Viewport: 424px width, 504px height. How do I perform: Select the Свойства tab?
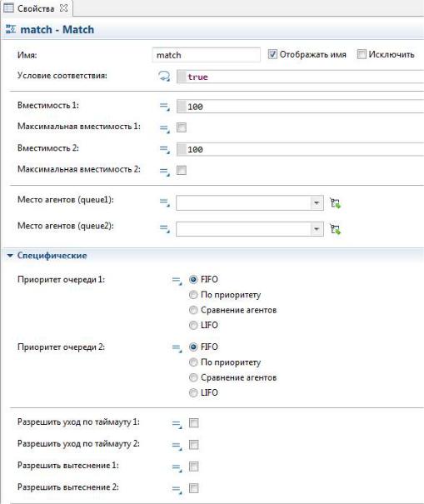35,8
